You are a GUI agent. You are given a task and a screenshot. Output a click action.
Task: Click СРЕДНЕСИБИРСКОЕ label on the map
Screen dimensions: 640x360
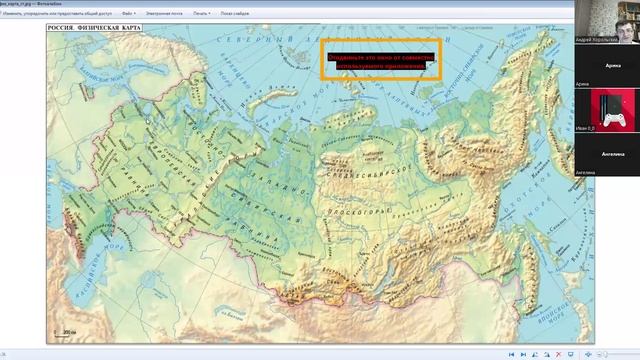coord(369,171)
